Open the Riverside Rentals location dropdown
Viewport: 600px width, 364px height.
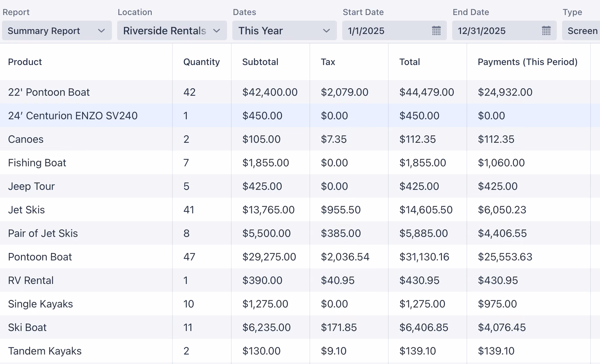[172, 31]
